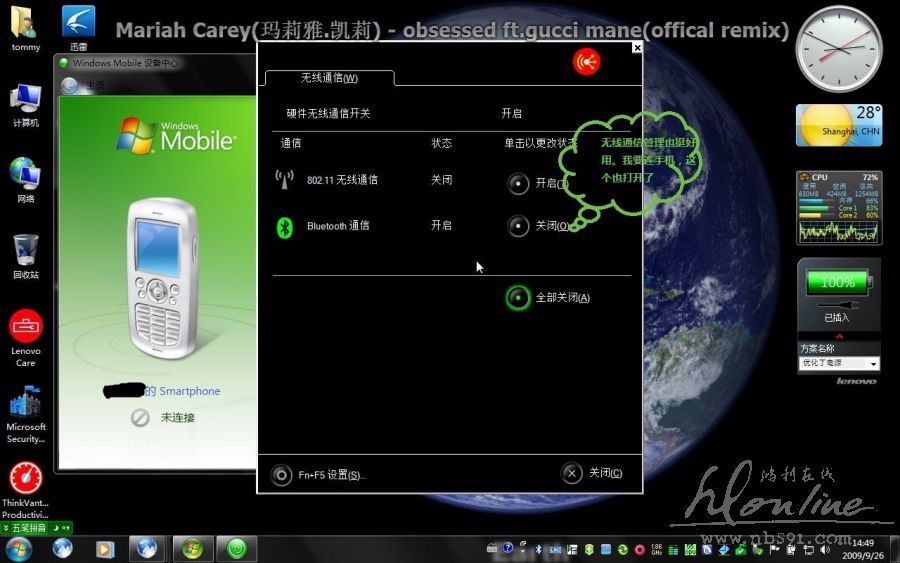The image size is (900, 563).
Task: Click the 关闭 status in the 802.11 row
Action: point(441,180)
